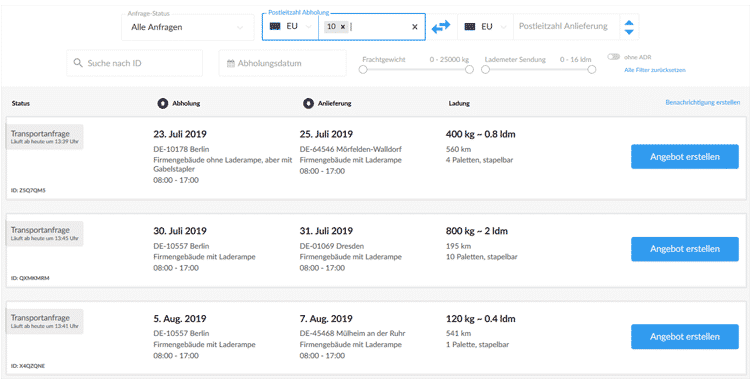Screen dimensions: 750x383
Task: Open delivery country EU dropdown
Action: 485,27
